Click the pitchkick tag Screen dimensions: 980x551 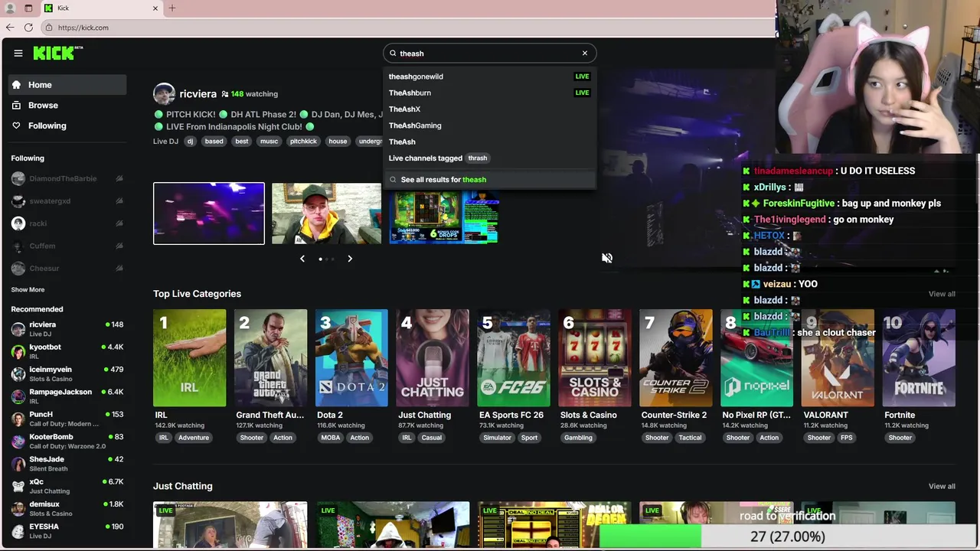coord(303,141)
